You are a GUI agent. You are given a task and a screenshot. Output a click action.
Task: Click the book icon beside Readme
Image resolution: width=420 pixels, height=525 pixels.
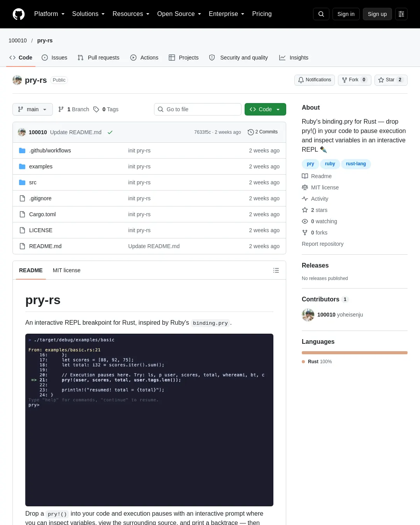pos(305,176)
